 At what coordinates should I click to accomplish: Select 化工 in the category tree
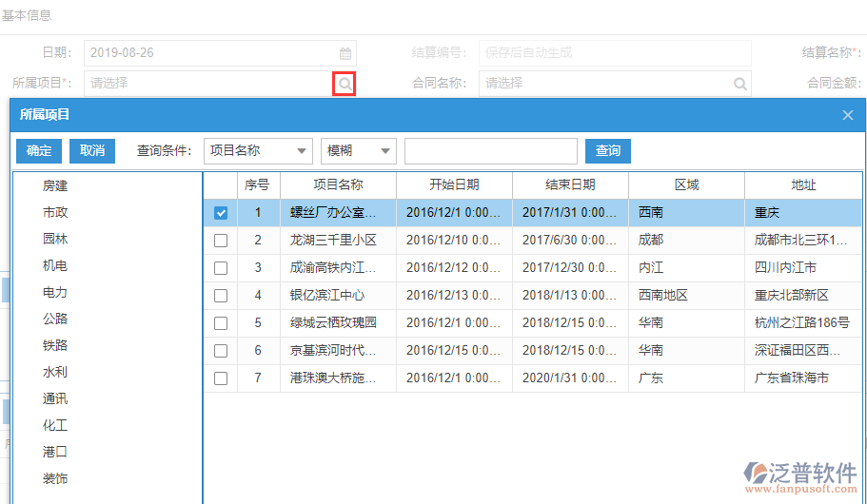55,425
